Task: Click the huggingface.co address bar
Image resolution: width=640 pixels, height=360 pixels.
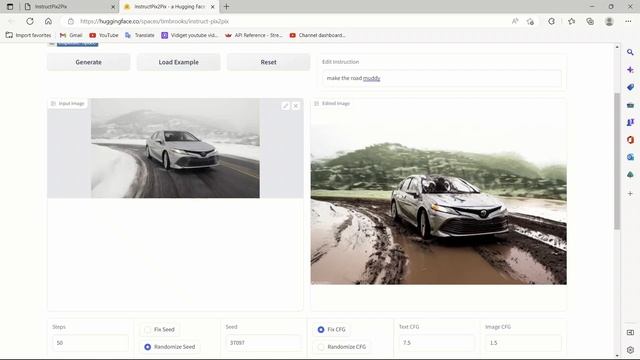Action: tap(286, 21)
